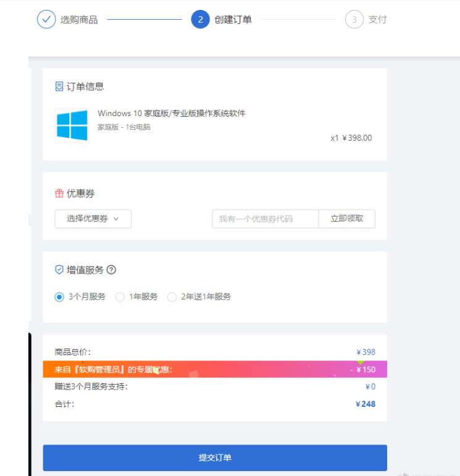Screen dimensions: 460x476
Task: Click the - ¥150 discount amount
Action: (x=363, y=369)
